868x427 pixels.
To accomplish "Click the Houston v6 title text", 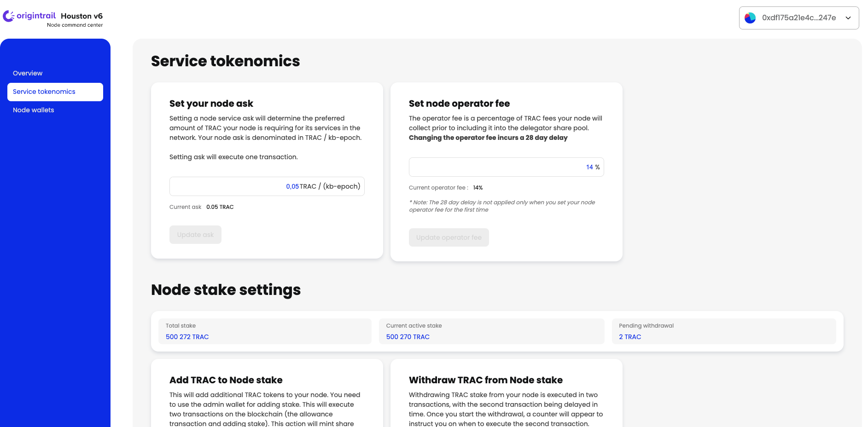I will 82,16.
